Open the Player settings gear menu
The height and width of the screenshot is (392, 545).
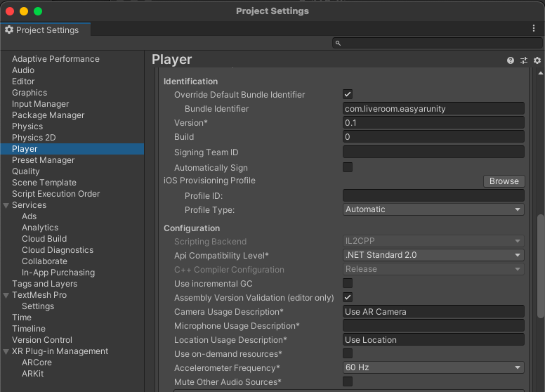click(x=537, y=61)
